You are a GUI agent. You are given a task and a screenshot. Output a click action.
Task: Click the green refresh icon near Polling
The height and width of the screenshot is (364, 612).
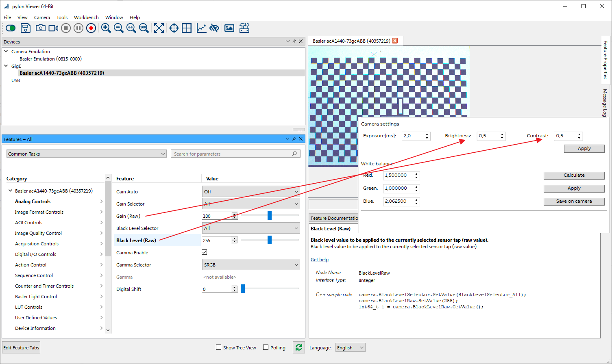coord(299,347)
